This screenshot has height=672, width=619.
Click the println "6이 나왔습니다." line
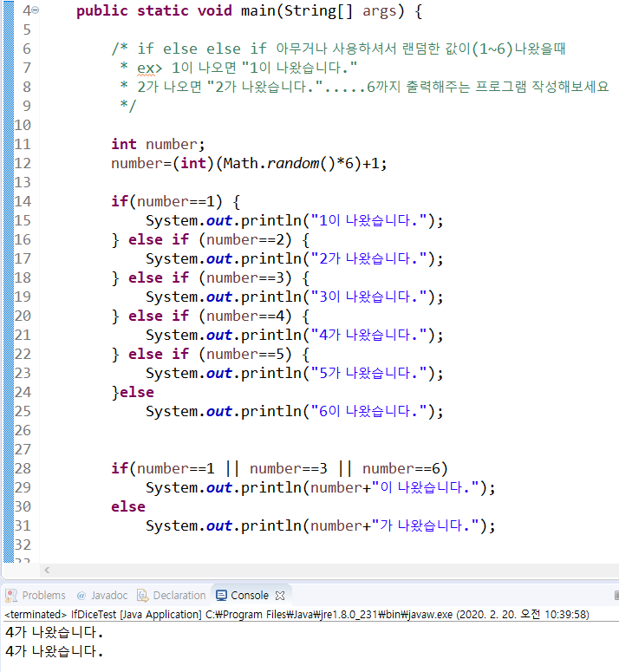coord(294,411)
